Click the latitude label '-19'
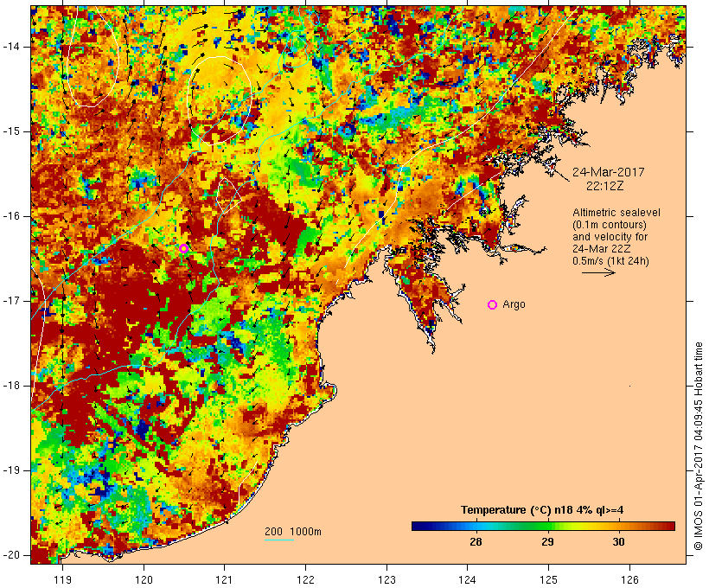This screenshot has width=709, height=588. coord(10,470)
